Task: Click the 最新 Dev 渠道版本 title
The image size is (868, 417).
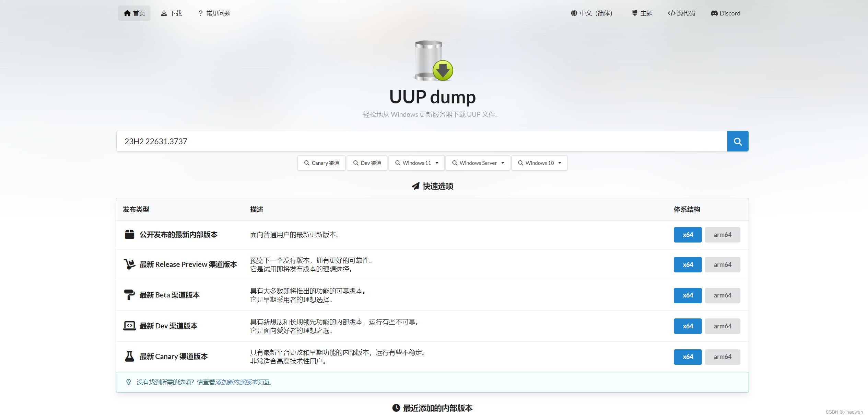Action: tap(168, 326)
